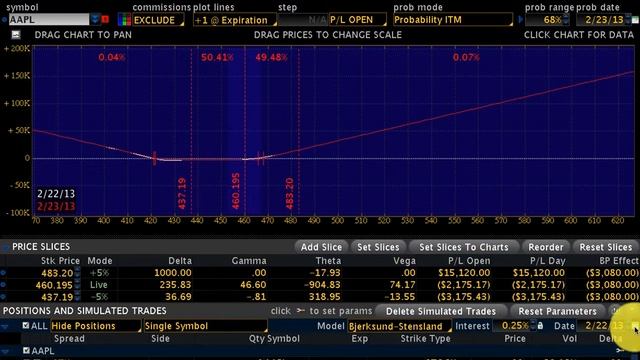Image resolution: width=640 pixels, height=360 pixels.
Task: Toggle the ALL positions checkbox
Action: (26, 325)
